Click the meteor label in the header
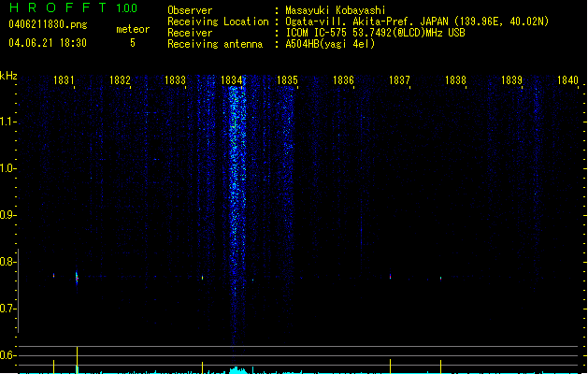 pyautogui.click(x=133, y=29)
